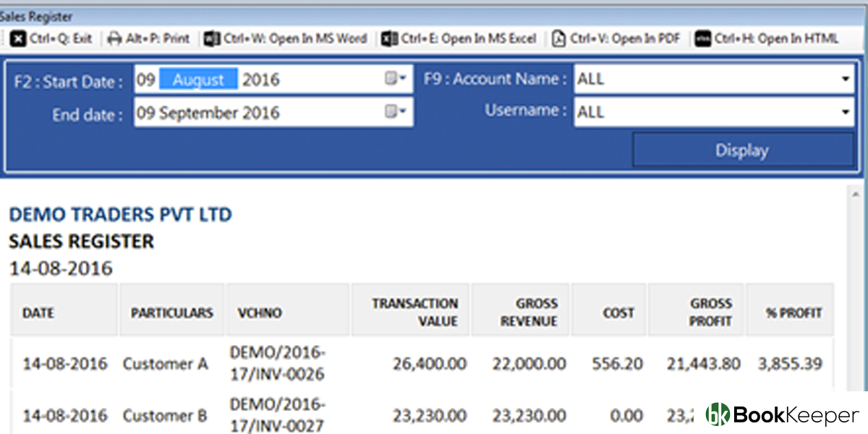Select the highlighted August month field
This screenshot has height=434, width=868.
(198, 80)
